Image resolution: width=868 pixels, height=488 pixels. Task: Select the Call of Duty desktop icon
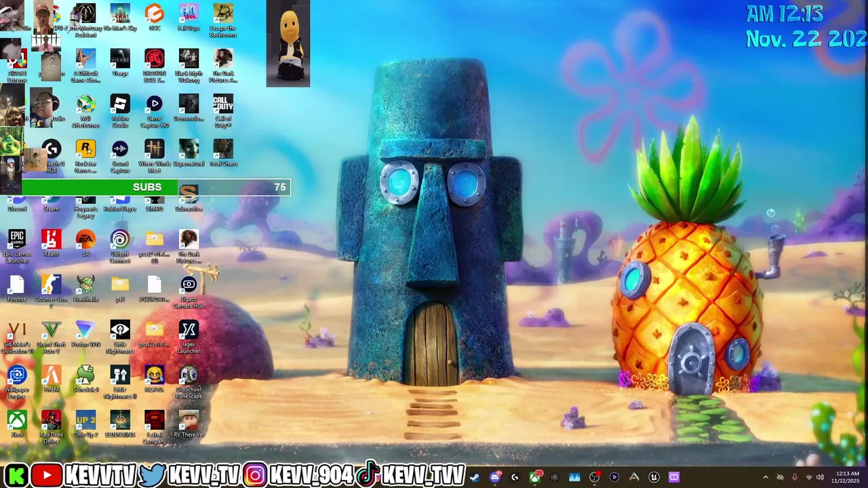223,112
